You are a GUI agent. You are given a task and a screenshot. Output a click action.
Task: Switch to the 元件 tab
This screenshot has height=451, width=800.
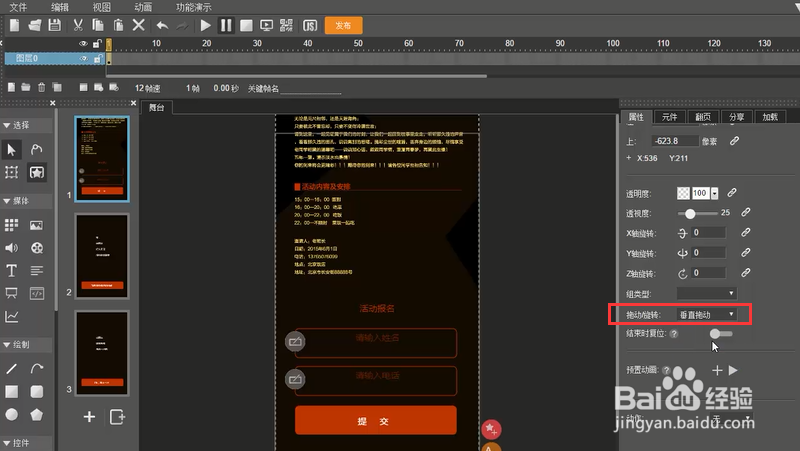669,117
